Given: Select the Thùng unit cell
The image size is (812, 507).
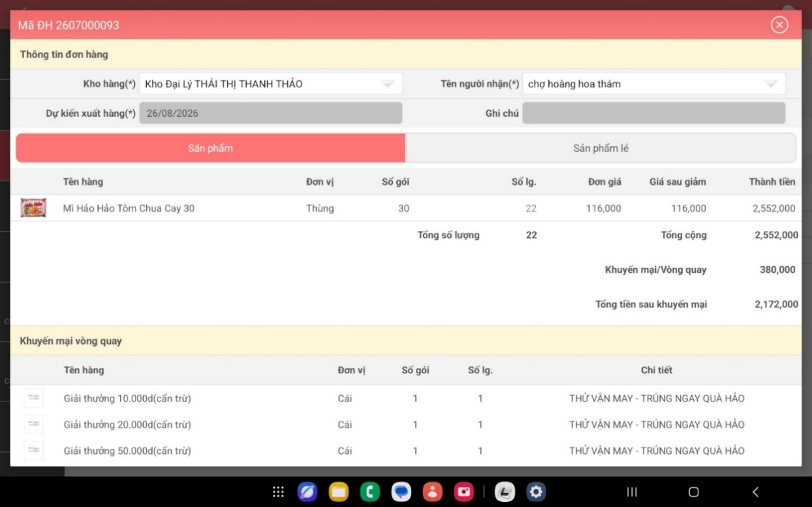Looking at the screenshot, I should 320,208.
